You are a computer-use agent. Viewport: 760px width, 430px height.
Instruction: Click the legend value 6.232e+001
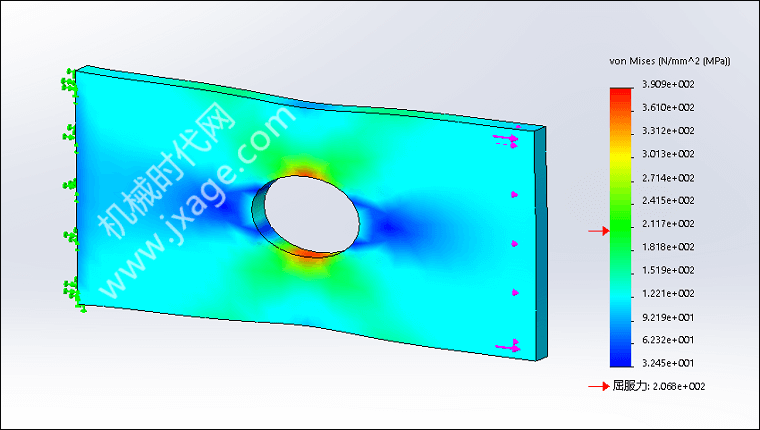click(668, 340)
